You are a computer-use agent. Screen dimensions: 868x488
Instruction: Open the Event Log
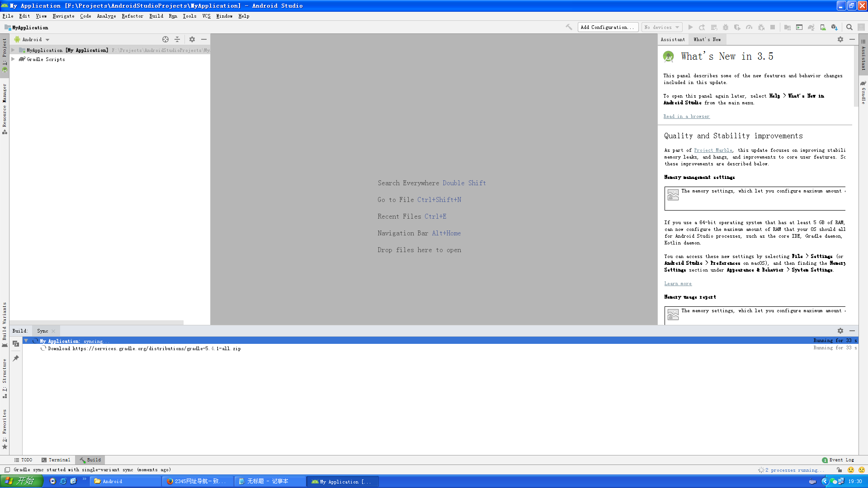(x=838, y=460)
